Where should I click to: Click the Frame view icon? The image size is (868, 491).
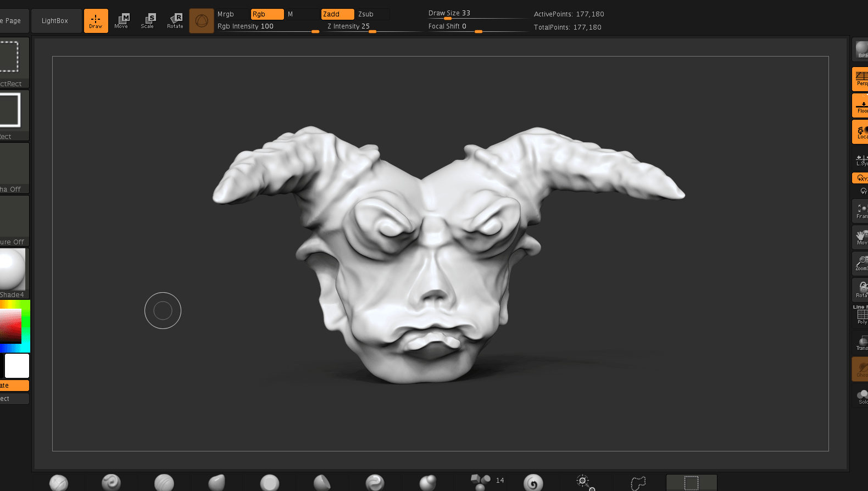pyautogui.click(x=861, y=211)
